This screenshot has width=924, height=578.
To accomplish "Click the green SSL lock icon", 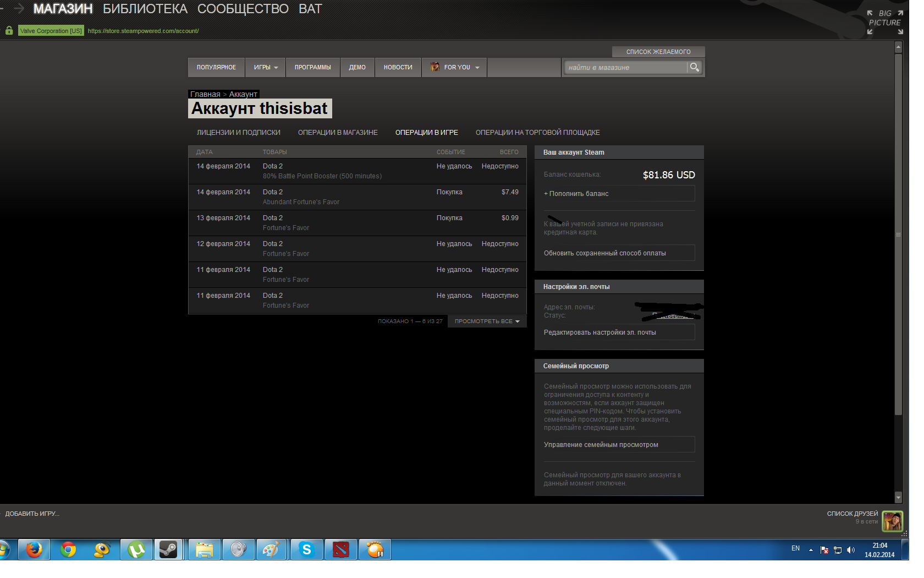I will (9, 31).
